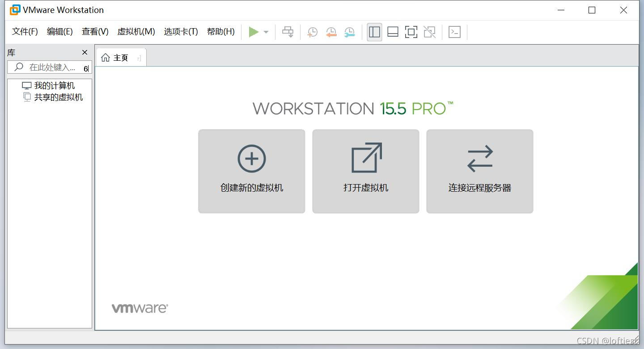Screen dimensions: 644x349
Task: Click 连接远程服务器 button
Action: [x=480, y=171]
